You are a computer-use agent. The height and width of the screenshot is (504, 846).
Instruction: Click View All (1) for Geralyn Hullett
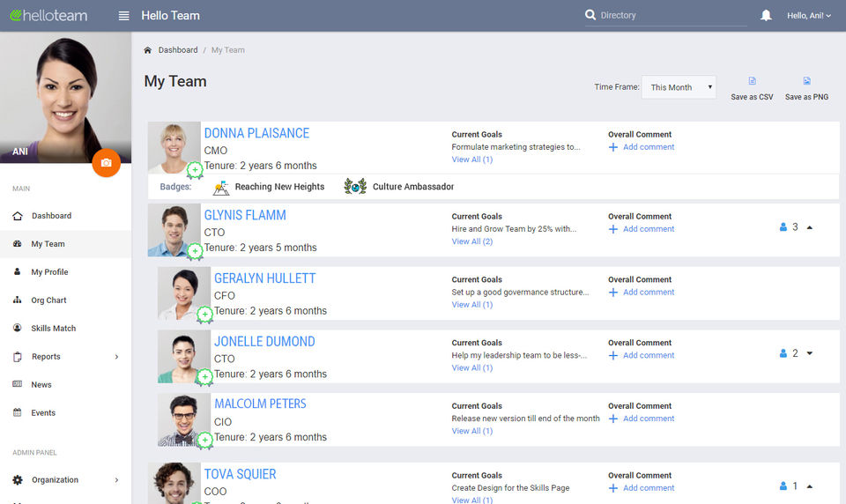pyautogui.click(x=472, y=305)
